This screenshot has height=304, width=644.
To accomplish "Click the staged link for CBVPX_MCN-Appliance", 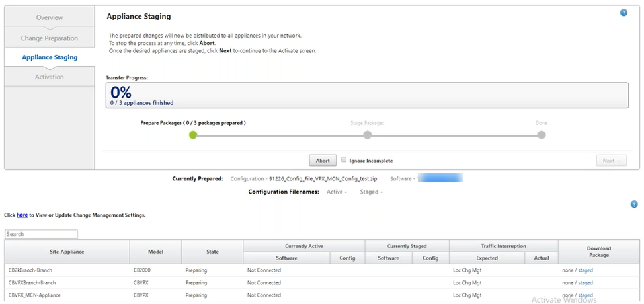I will 585,295.
